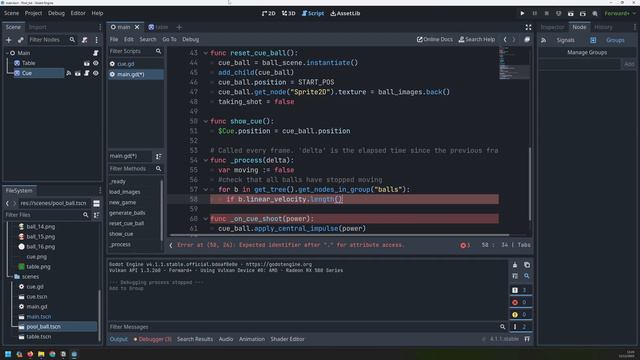Jump to generate_balls method
The image size is (640, 360).
tap(127, 213)
